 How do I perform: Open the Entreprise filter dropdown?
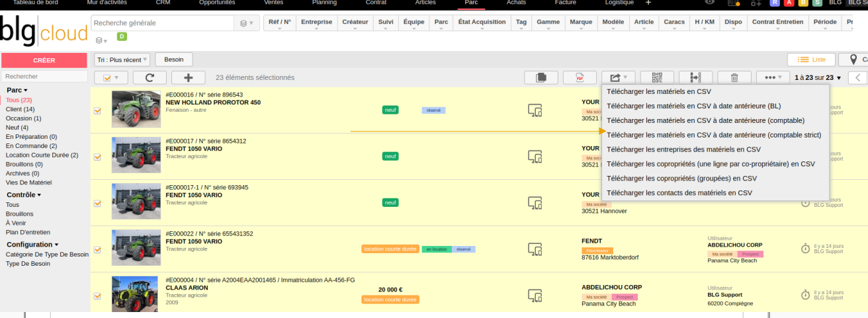pyautogui.click(x=317, y=22)
